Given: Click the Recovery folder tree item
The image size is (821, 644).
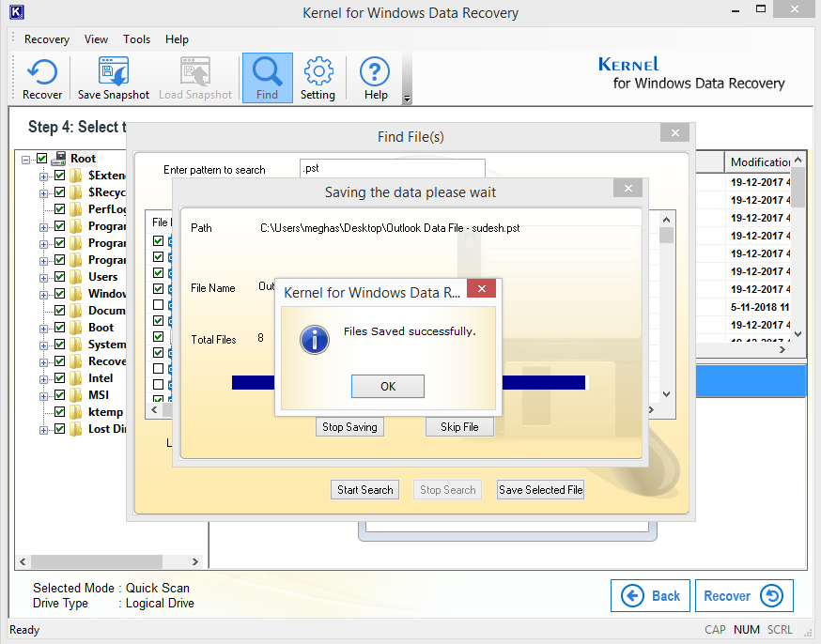Looking at the screenshot, I should click(x=106, y=361).
